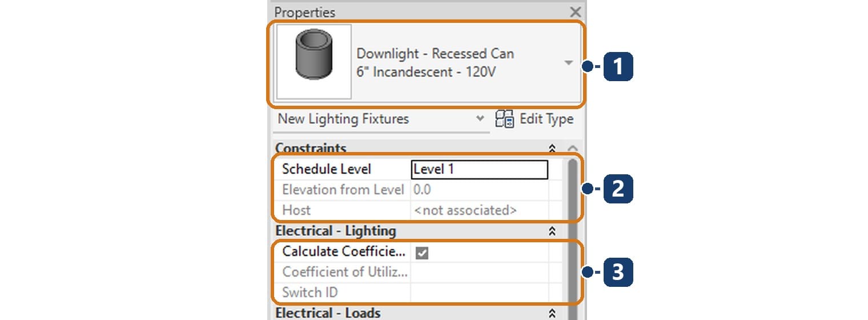Collapse the Electrical - Loads section
Viewport: 868px width, 320px height.
[x=552, y=313]
